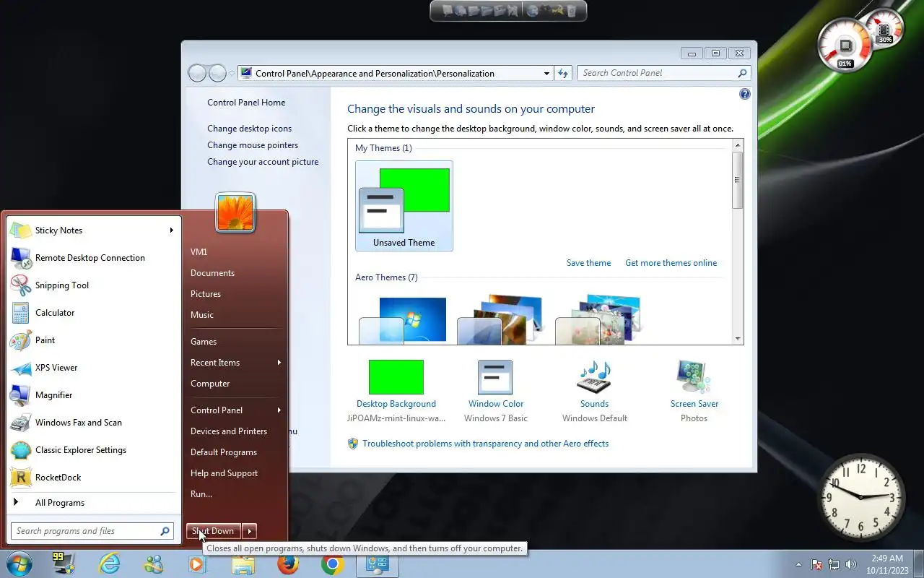Click the Search Control Panel field
This screenshot has height=578, width=924.
click(663, 73)
